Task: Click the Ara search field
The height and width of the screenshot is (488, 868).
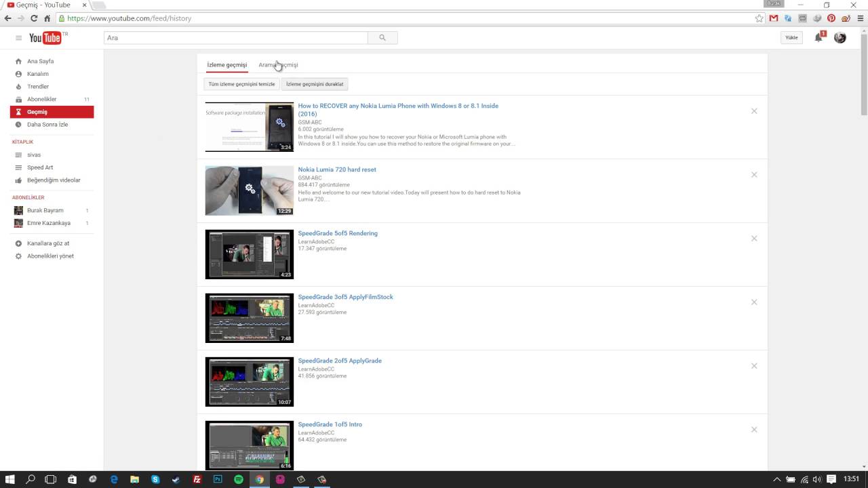Action: [x=236, y=38]
